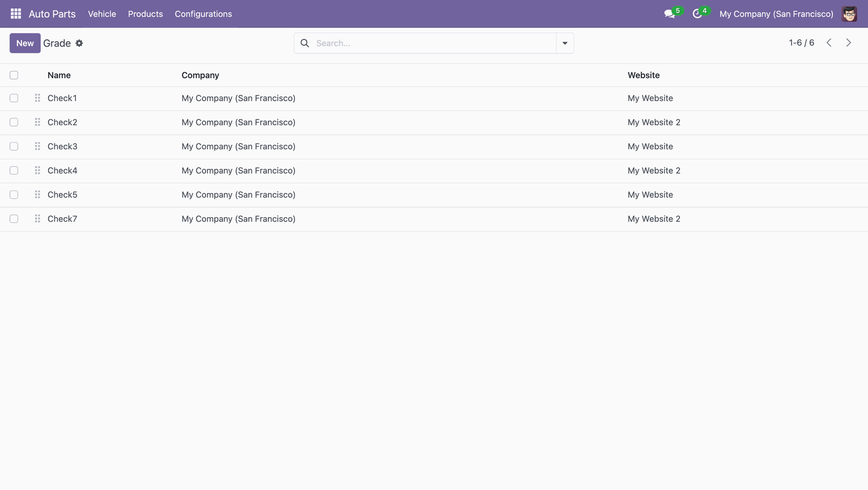The image size is (868, 490).
Task: Open the Vehicle menu
Action: (x=102, y=14)
